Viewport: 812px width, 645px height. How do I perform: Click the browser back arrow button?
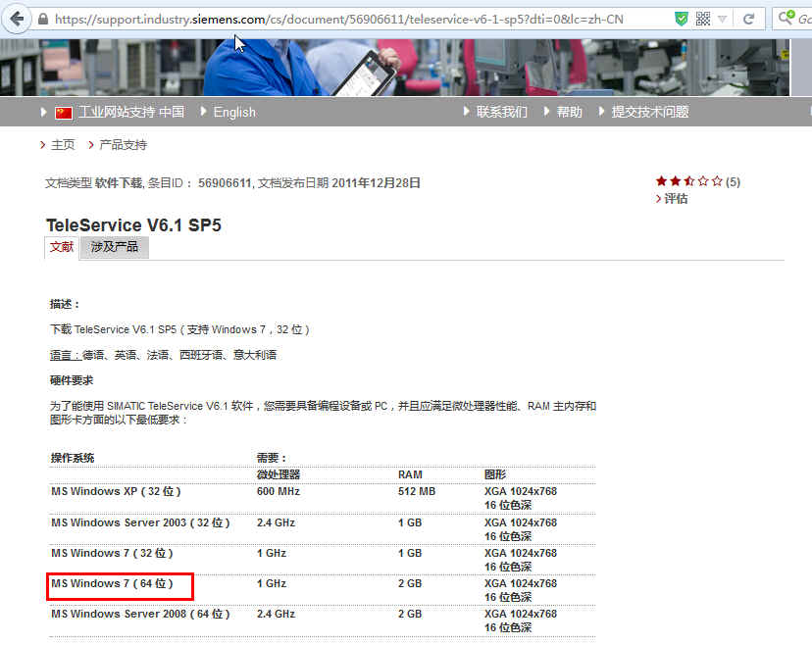coord(17,19)
